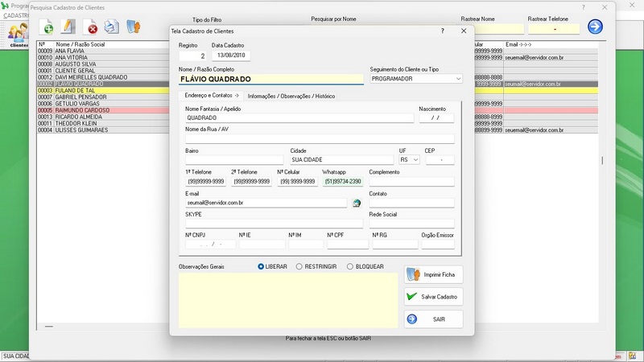Viewport: 644px width, 362px height.
Task: Select FULANO DE TAL yellow row
Action: tap(103, 90)
